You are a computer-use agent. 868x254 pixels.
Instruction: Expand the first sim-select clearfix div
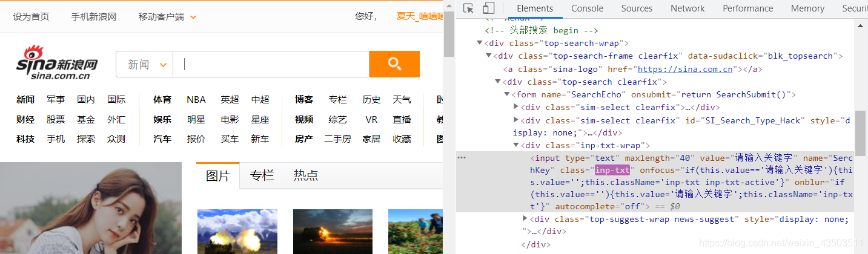pos(516,108)
